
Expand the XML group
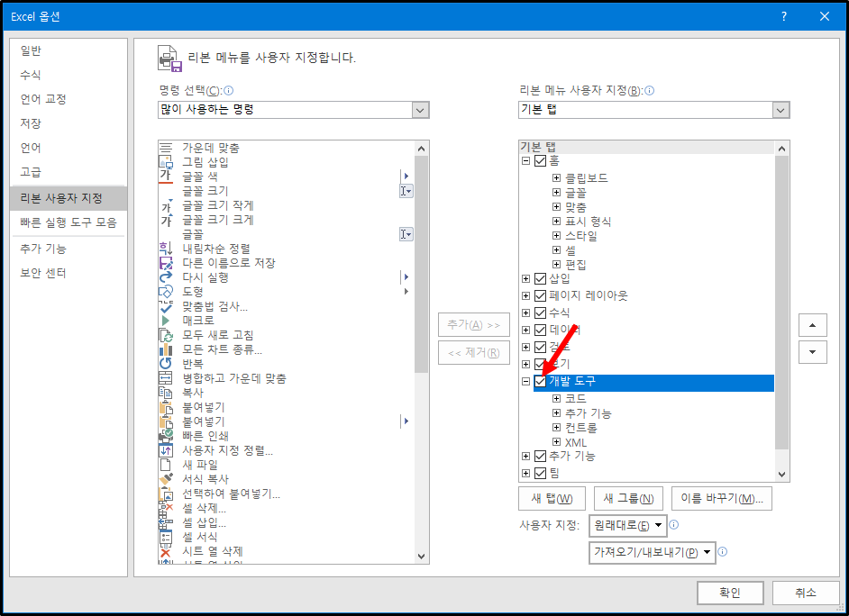[x=556, y=442]
